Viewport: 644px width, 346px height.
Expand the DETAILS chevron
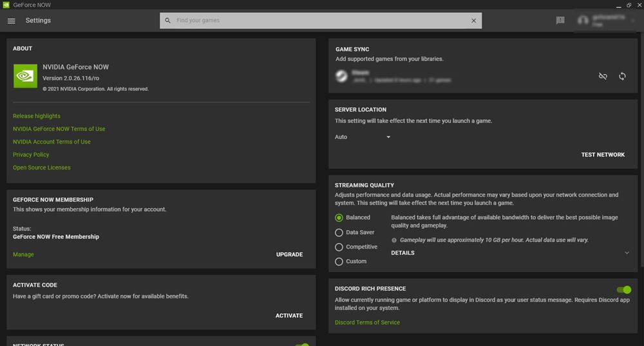coord(627,253)
